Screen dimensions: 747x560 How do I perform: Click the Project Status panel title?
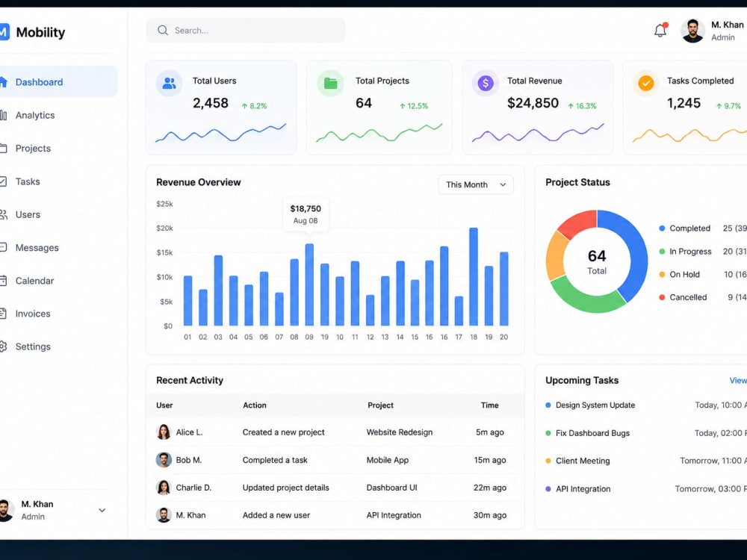click(x=577, y=182)
